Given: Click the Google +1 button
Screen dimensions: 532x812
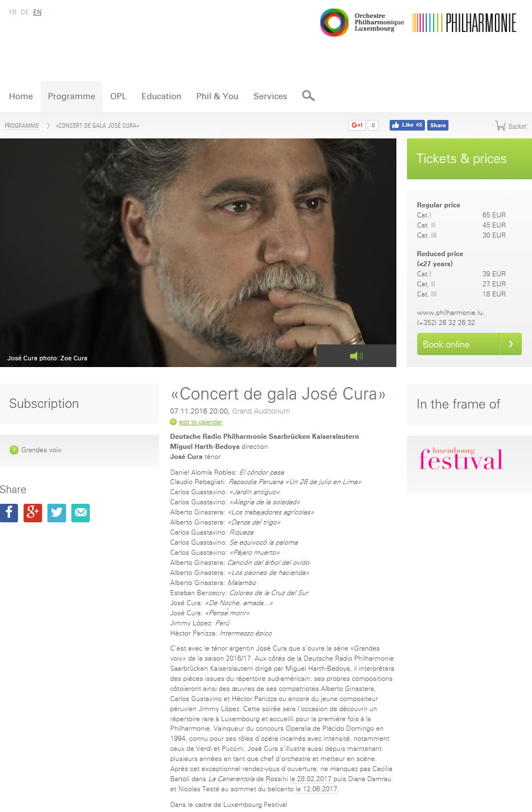Looking at the screenshot, I should point(357,125).
